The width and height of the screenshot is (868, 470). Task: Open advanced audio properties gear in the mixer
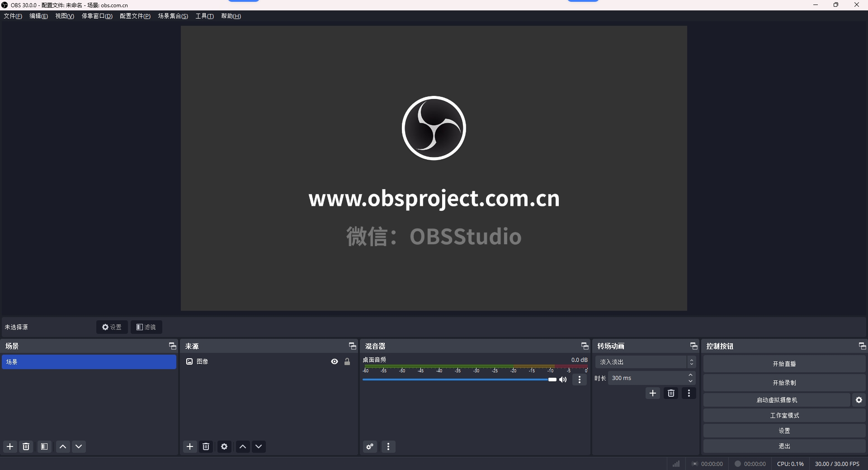pyautogui.click(x=369, y=446)
